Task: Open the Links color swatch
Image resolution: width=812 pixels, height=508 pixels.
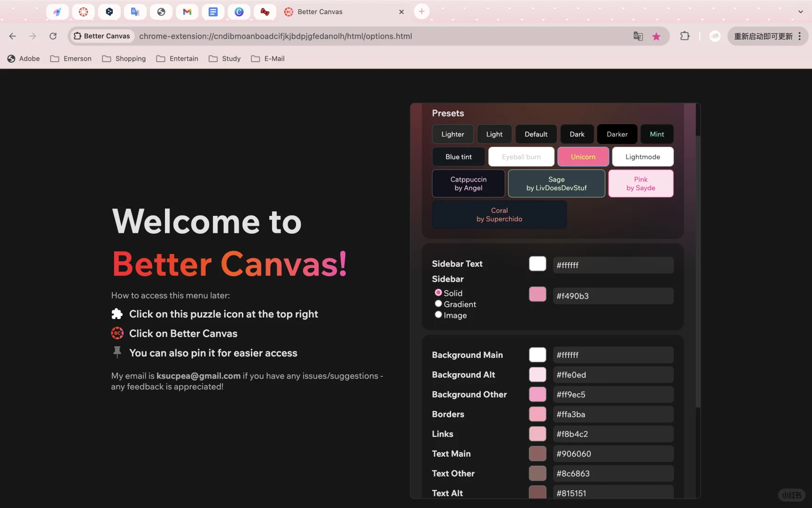Action: point(538,434)
